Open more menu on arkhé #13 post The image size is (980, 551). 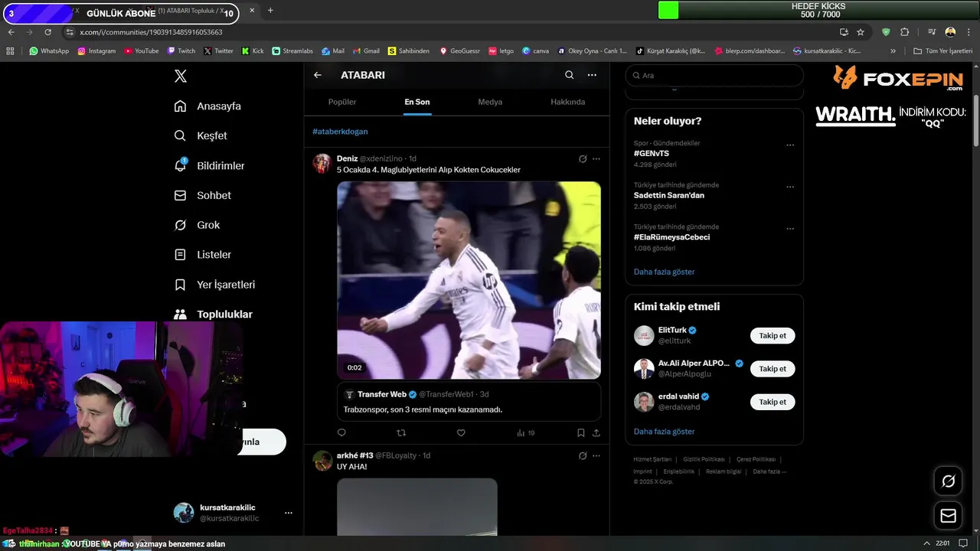click(x=596, y=455)
